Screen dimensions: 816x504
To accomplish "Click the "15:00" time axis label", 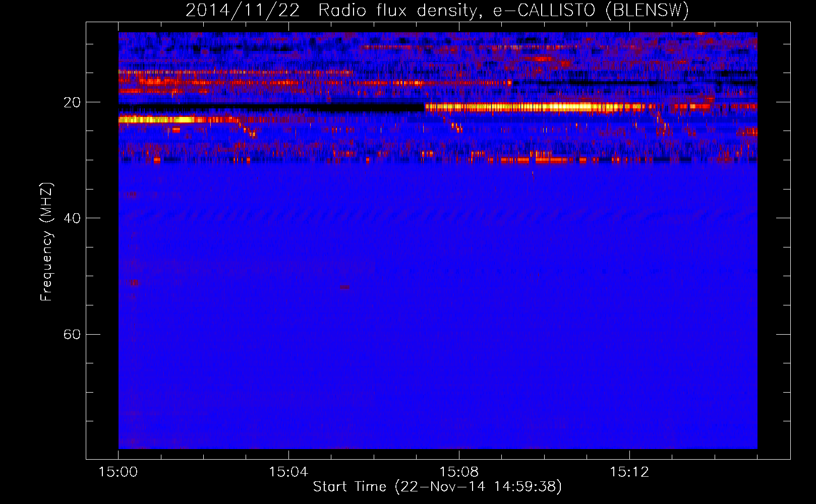I will (x=118, y=472).
